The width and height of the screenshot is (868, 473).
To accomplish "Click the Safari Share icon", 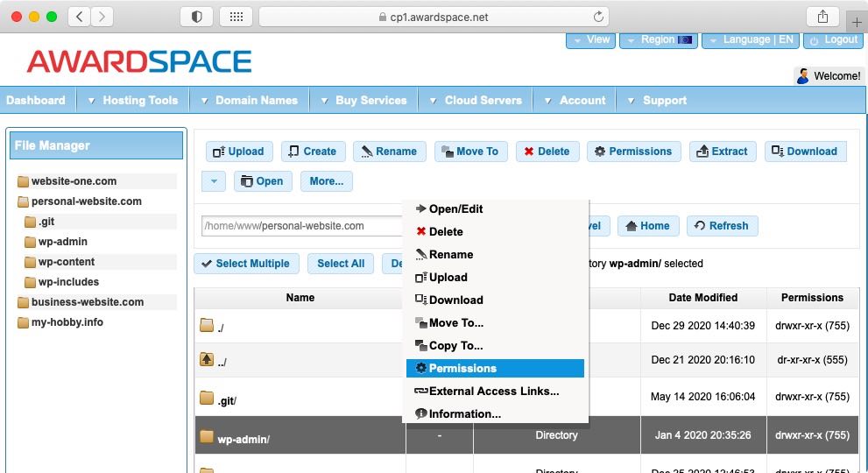I will tap(822, 17).
